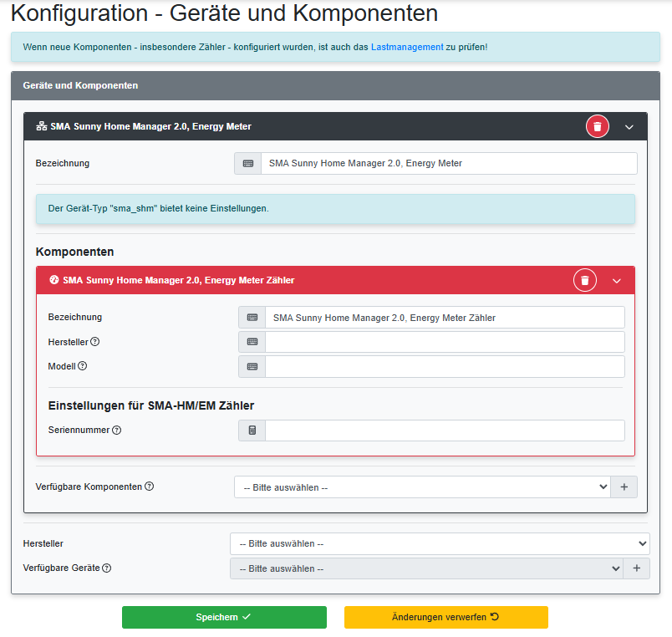This screenshot has width=672, height=637.
Task: Save configuration with Speichern
Action: coord(224,617)
